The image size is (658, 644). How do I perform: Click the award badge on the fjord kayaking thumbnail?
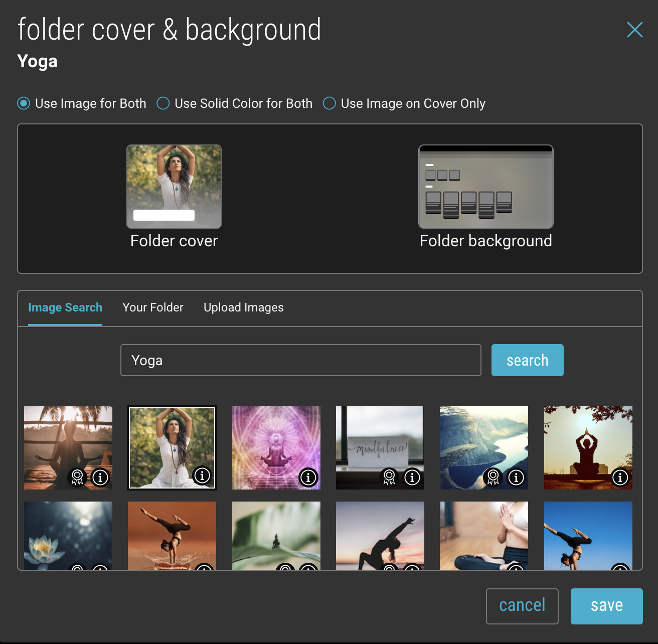click(492, 477)
